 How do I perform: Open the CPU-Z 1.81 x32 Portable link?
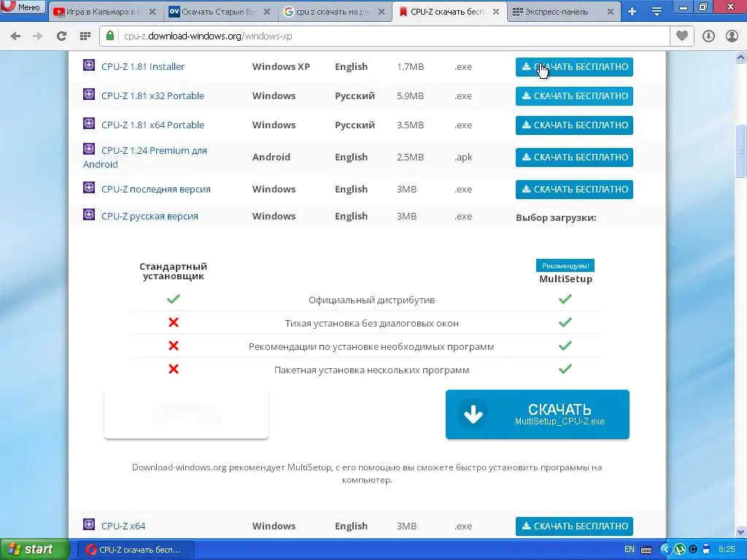[x=153, y=96]
